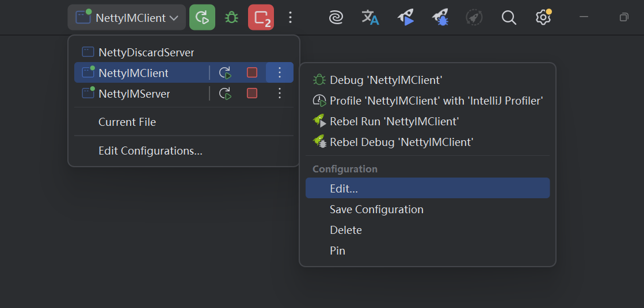644x308 pixels.
Task: Select Pin in the configuration menu
Action: pyautogui.click(x=337, y=251)
